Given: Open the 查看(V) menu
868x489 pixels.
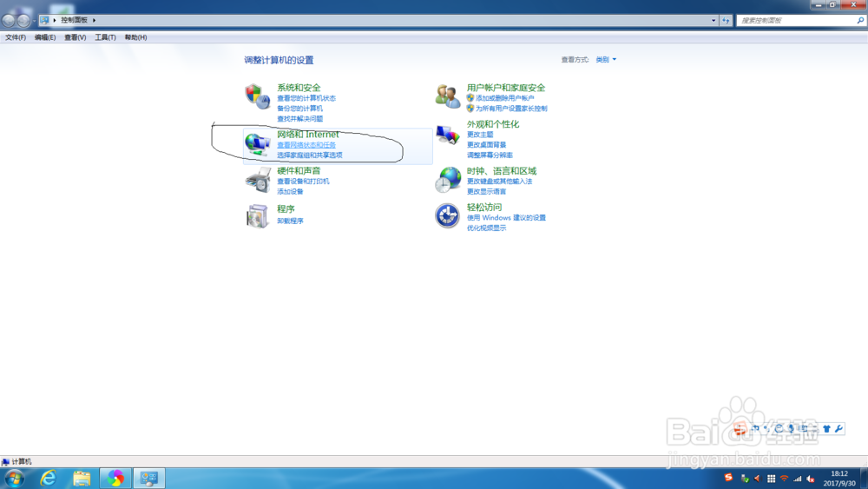Looking at the screenshot, I should point(76,37).
